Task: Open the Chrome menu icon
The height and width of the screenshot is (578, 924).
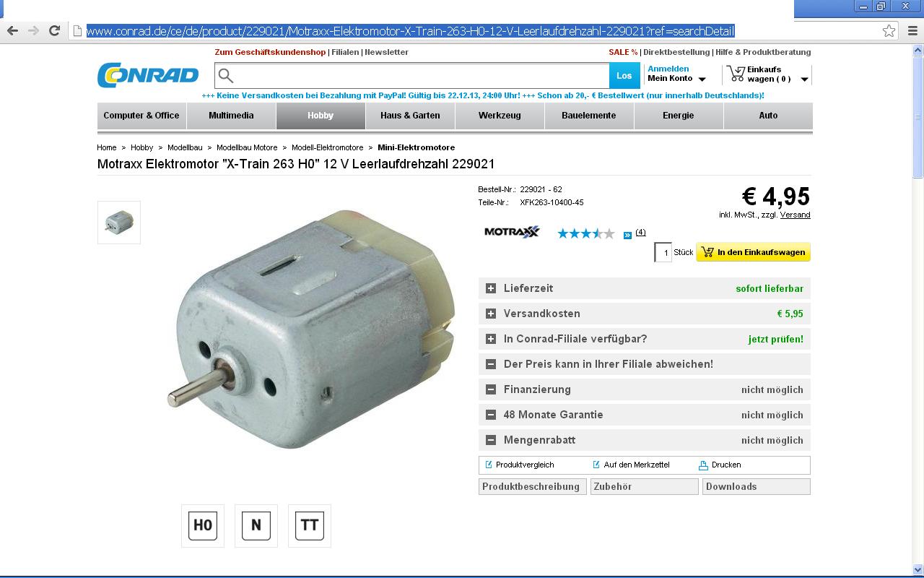Action: coord(912,30)
